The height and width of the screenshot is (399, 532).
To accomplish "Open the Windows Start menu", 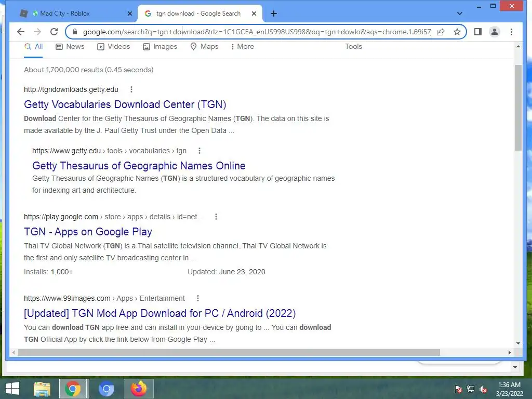I will pos(12,389).
